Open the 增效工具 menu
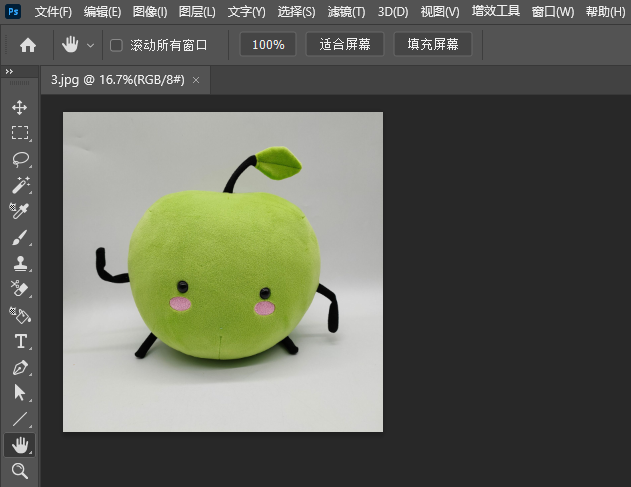 496,11
